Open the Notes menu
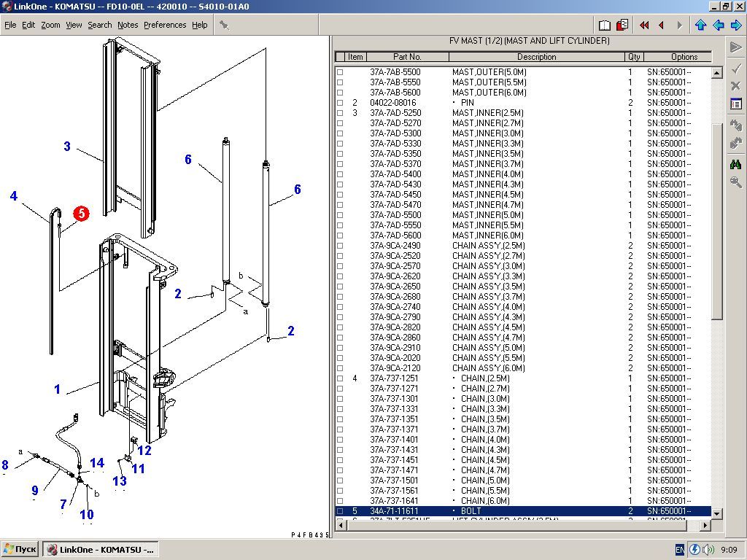This screenshot has width=747, height=560. 128,25
